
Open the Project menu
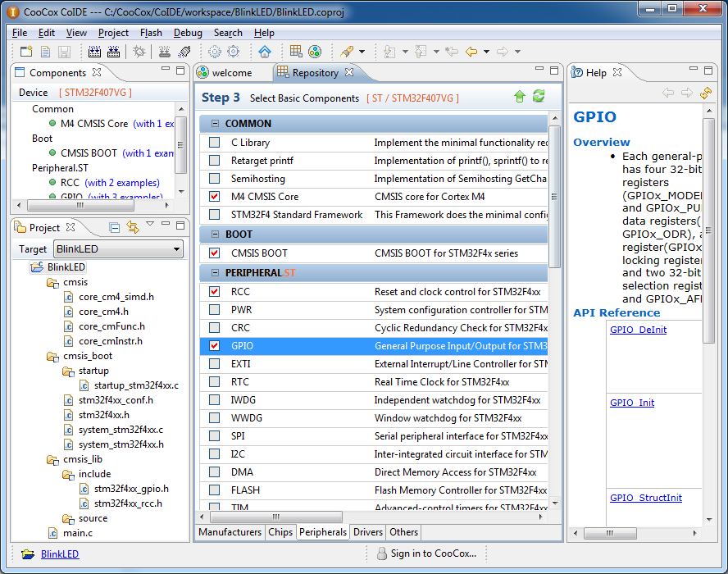[x=113, y=33]
